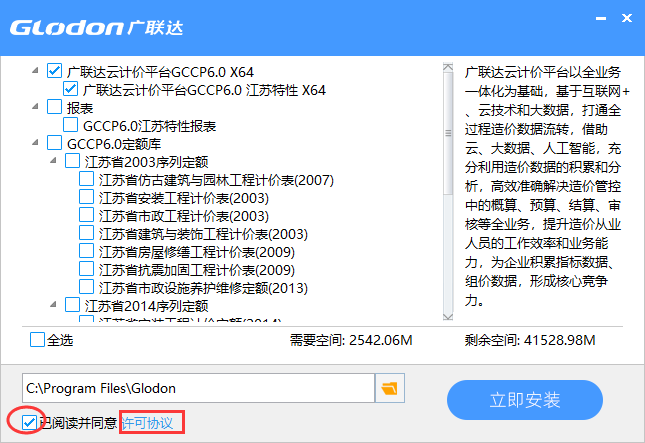Check 江苏省市政工程计价表(2003) checkbox
The image size is (645, 443).
coord(86,215)
